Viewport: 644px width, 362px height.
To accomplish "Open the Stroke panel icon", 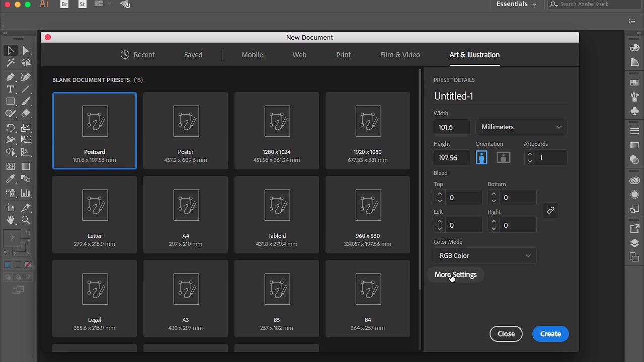I will pyautogui.click(x=634, y=132).
